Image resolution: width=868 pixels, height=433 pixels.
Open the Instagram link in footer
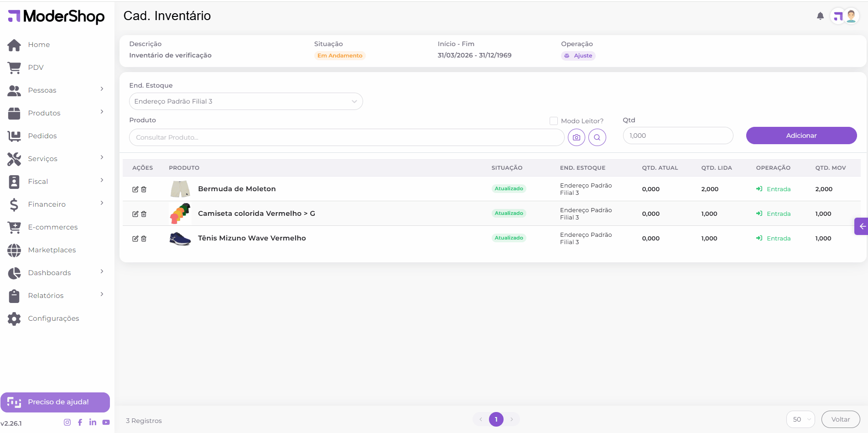tap(67, 423)
